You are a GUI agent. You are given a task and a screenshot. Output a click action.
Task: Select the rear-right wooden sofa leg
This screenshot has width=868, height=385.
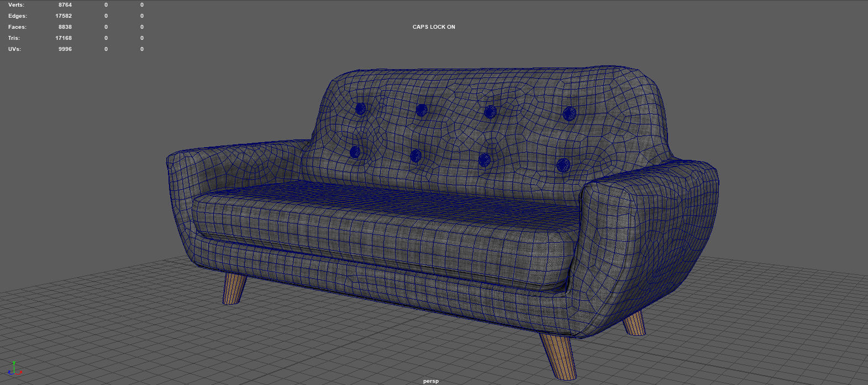point(634,323)
